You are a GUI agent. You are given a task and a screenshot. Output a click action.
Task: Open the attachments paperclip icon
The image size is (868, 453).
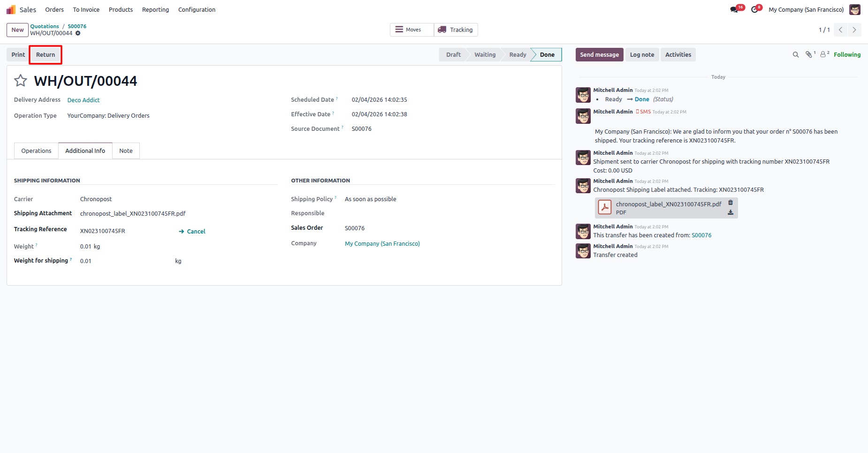[809, 55]
